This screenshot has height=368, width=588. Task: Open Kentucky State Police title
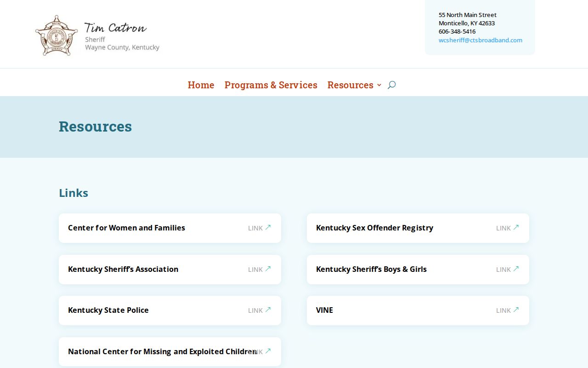108,310
